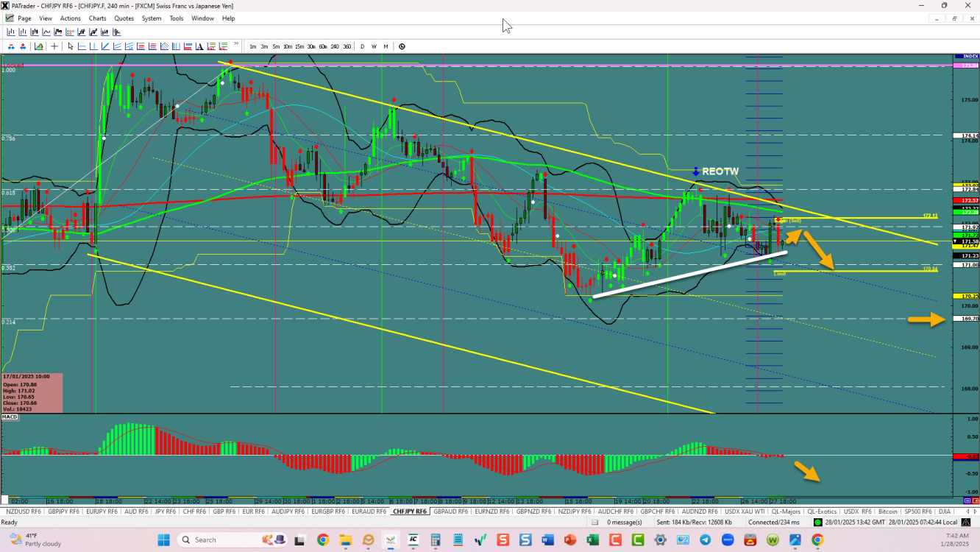This screenshot has width=980, height=552.
Task: Switch to the AUDJPY RF6 tab
Action: [x=287, y=511]
